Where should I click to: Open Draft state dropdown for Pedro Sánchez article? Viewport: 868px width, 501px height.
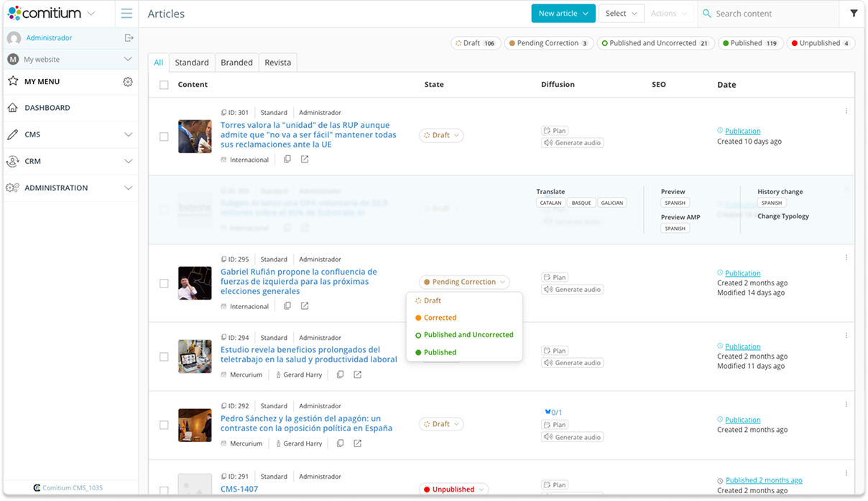click(441, 424)
